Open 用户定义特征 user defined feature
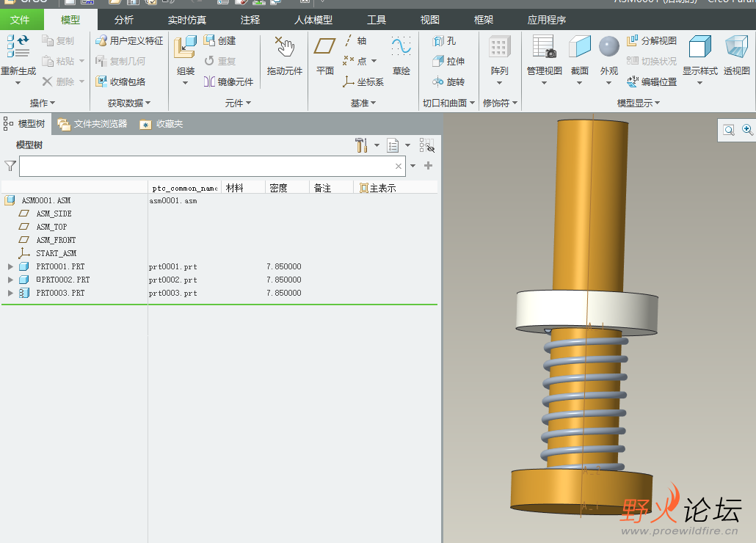This screenshot has width=756, height=543. click(129, 41)
